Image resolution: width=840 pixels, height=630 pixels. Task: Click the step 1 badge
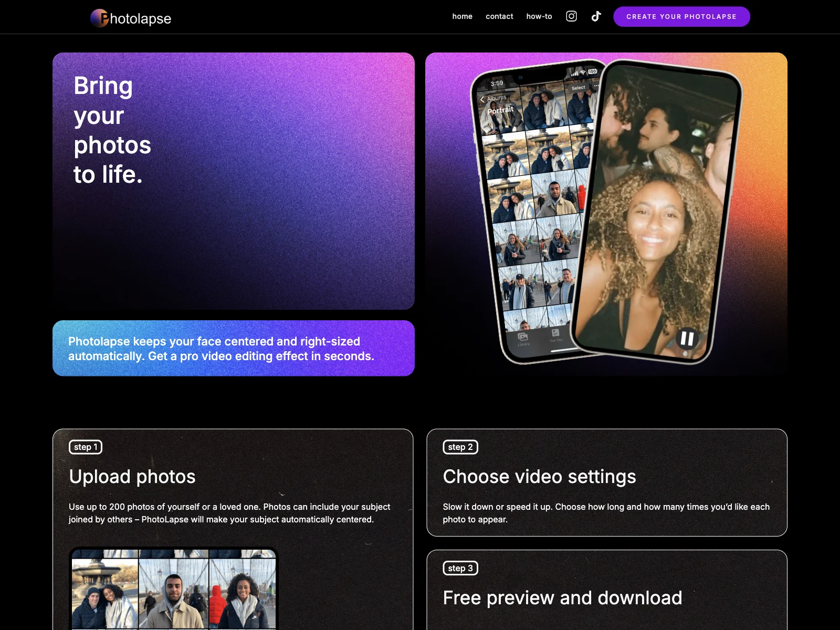(x=86, y=447)
